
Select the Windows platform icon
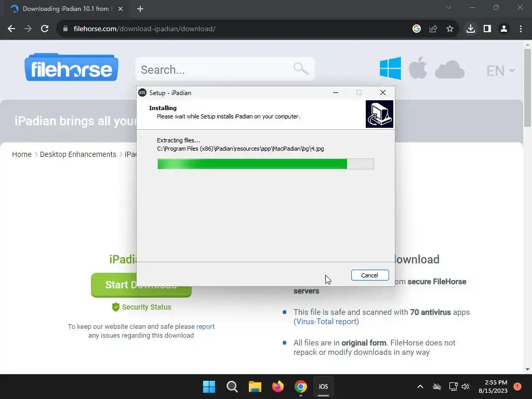(390, 68)
